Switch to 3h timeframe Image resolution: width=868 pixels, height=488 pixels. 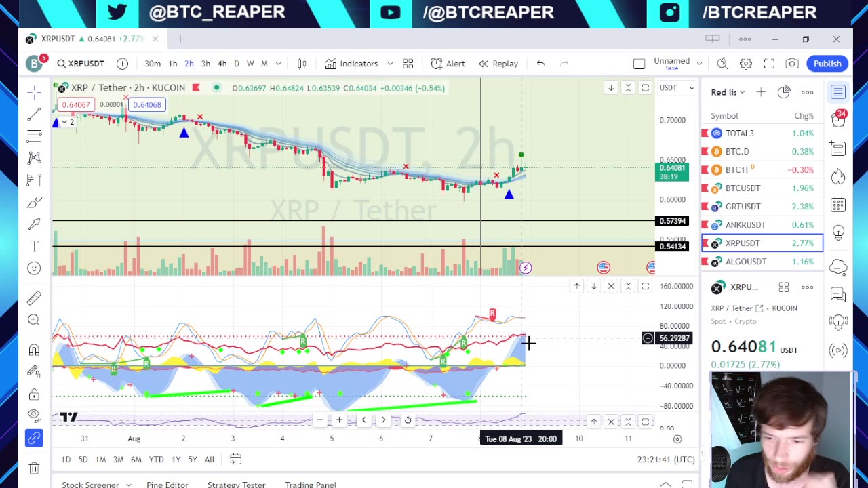click(x=205, y=64)
